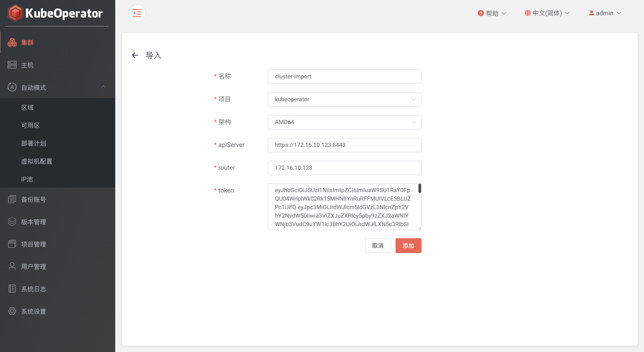The image size is (644, 352).
Task: Collapse the sidebar menu toggle icon
Action: click(x=137, y=13)
